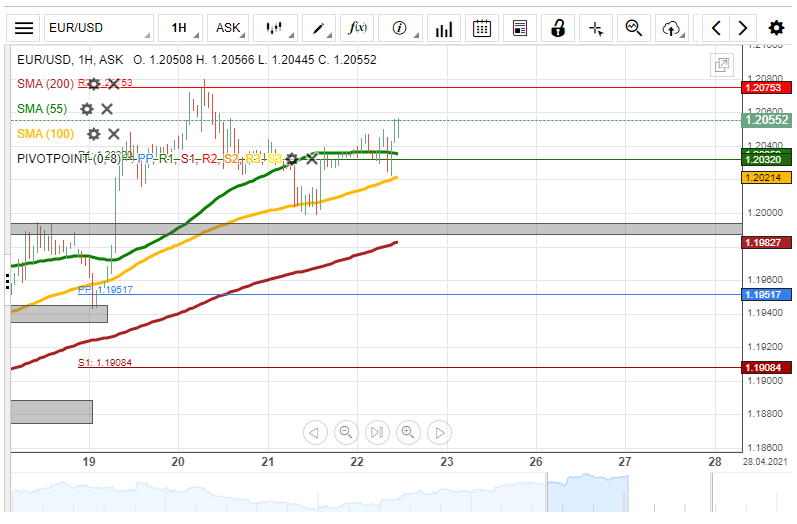The width and height of the screenshot is (797, 524).
Task: Open the candlestick chart type menu
Action: pos(273,28)
